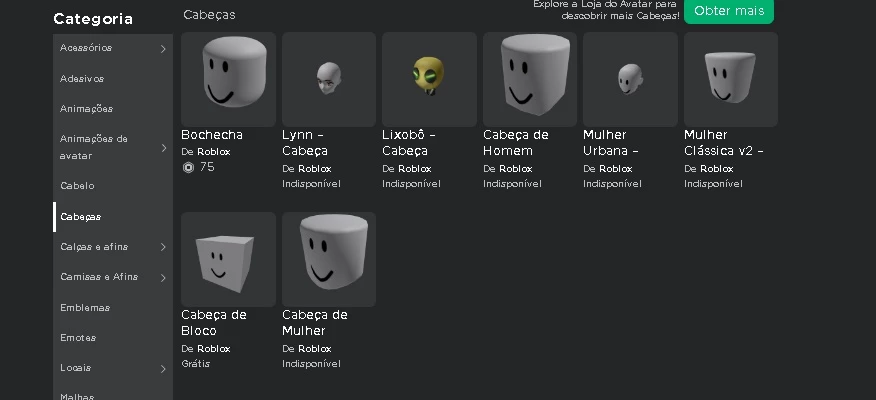Image resolution: width=876 pixels, height=400 pixels.
Task: Open the Bochecha item title link
Action: pos(212,135)
